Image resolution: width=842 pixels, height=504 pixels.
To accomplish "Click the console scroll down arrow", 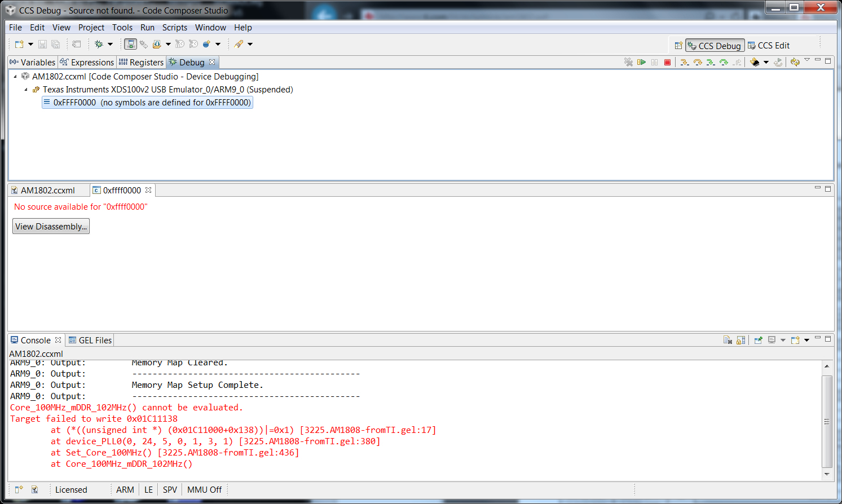I will (827, 474).
